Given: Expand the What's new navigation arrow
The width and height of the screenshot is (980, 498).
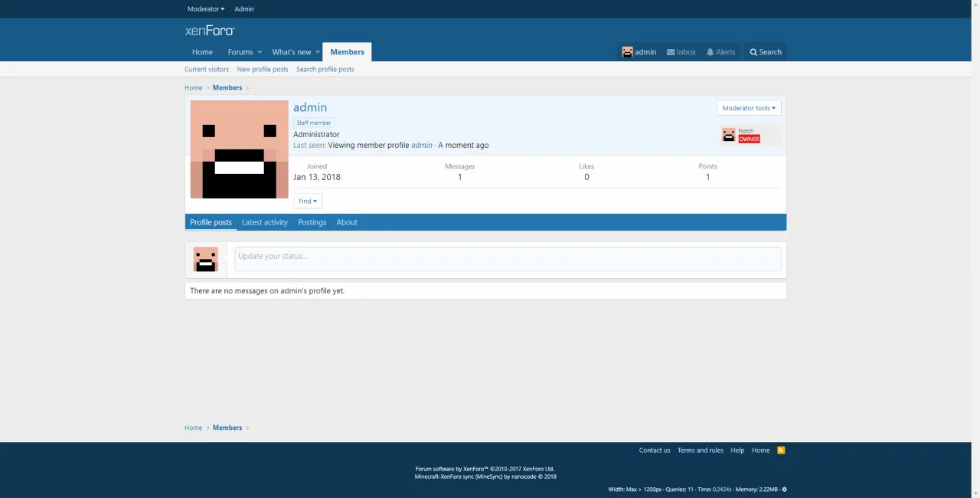Looking at the screenshot, I should tap(318, 52).
